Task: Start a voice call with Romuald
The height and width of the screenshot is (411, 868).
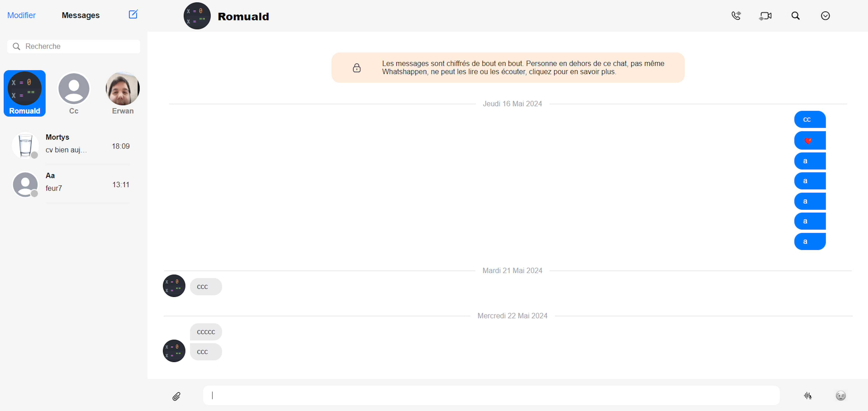Action: [736, 16]
